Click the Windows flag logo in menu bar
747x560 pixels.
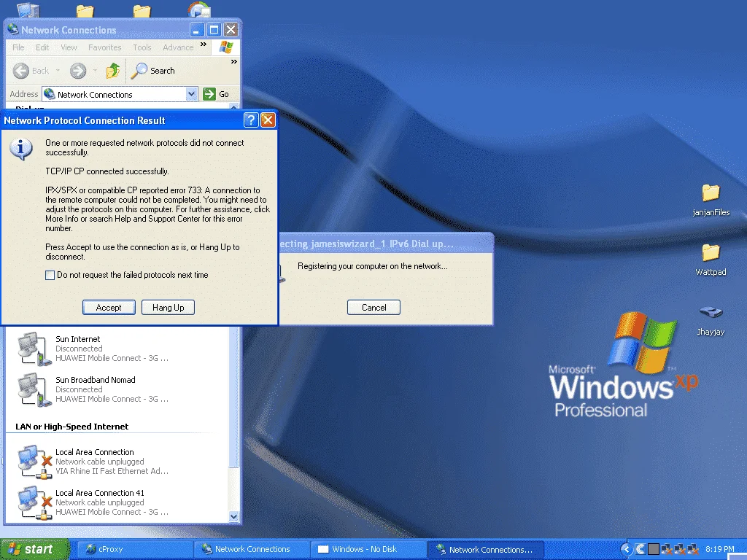(x=226, y=47)
